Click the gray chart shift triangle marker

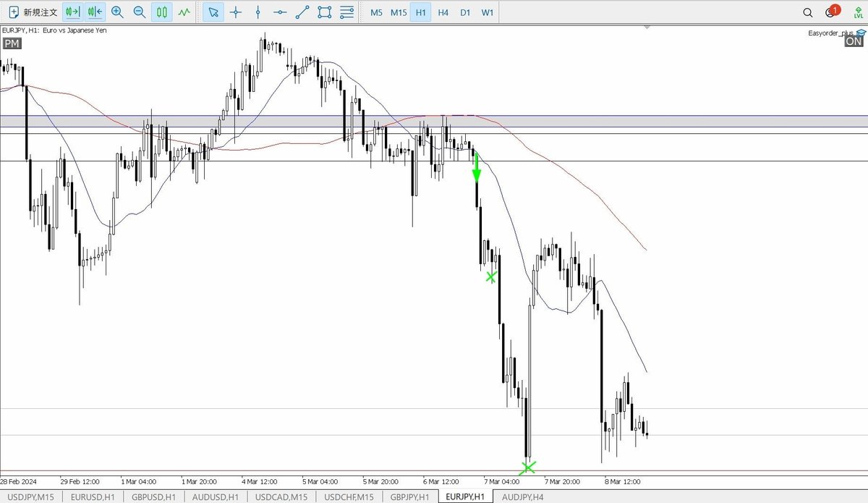646,29
